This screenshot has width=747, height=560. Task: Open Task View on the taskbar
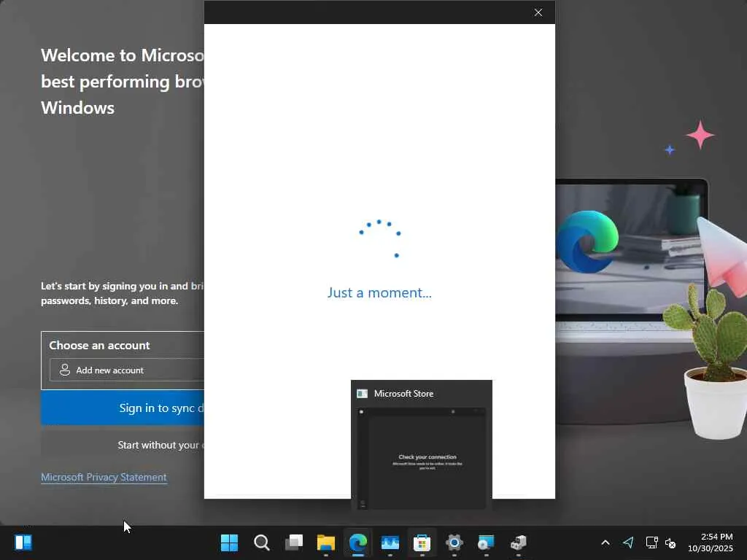294,542
